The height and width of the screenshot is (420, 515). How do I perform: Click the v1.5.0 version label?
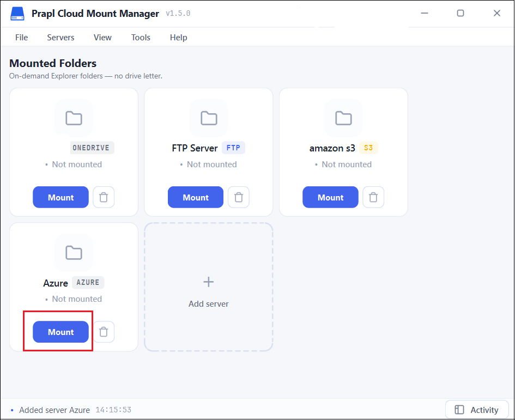(x=178, y=14)
